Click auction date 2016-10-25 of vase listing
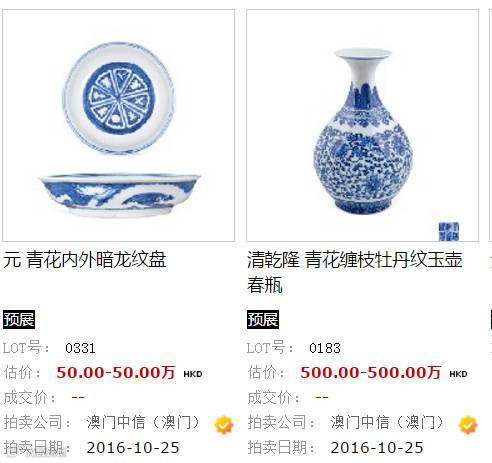Screen dimensions: 492x463 coord(377,448)
